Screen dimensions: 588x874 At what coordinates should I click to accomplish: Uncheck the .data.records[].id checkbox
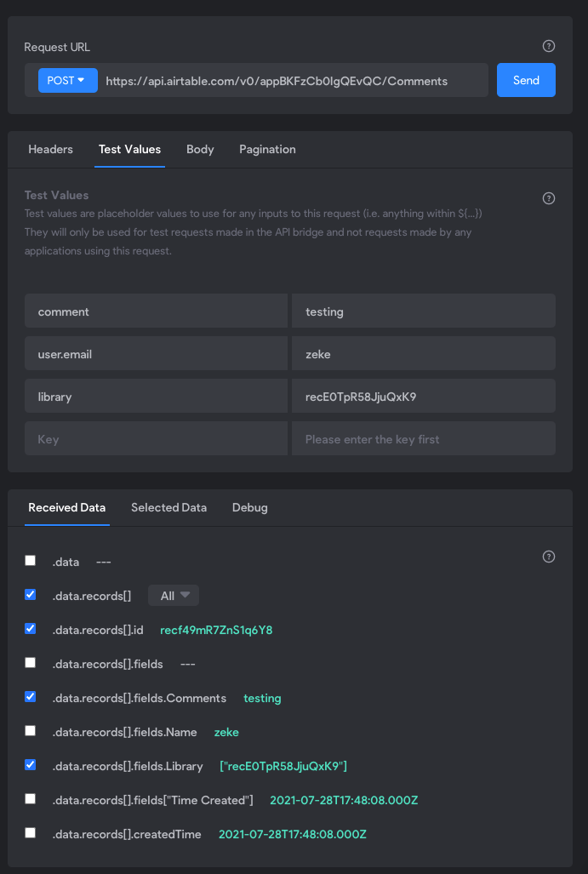click(x=30, y=629)
